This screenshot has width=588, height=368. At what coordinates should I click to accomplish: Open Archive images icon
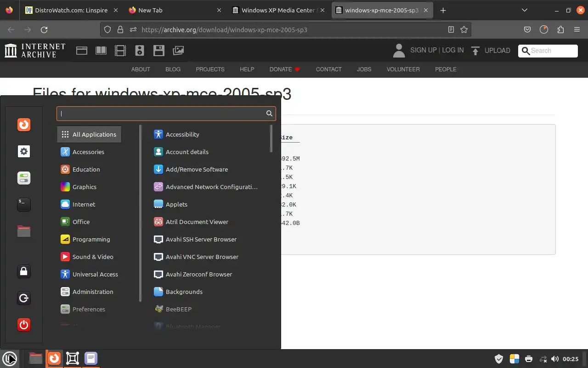pos(178,51)
